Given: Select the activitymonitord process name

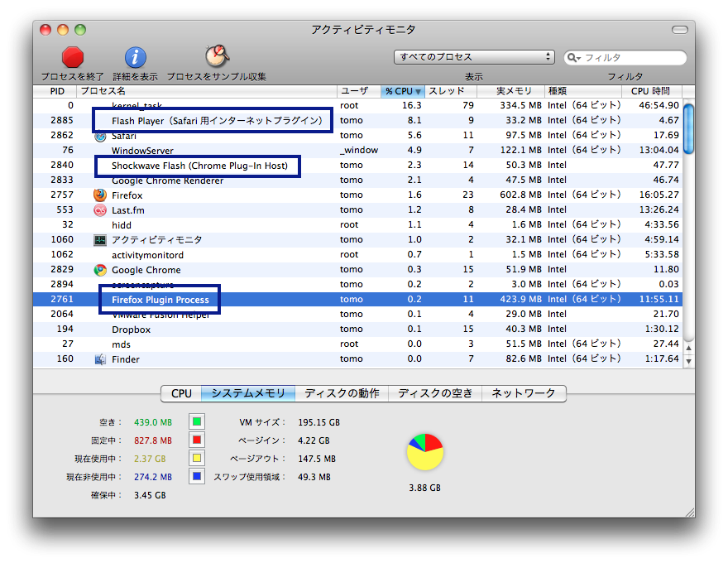Looking at the screenshot, I should [147, 255].
